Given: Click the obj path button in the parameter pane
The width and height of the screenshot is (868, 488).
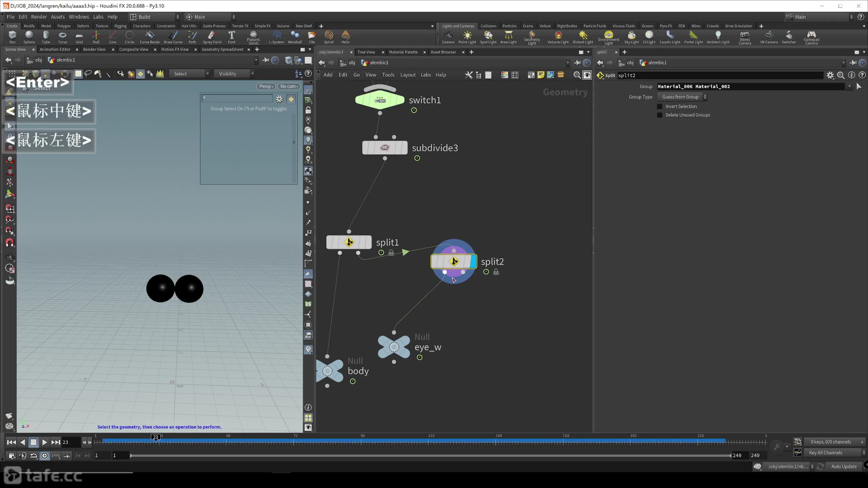Looking at the screenshot, I should [x=627, y=63].
